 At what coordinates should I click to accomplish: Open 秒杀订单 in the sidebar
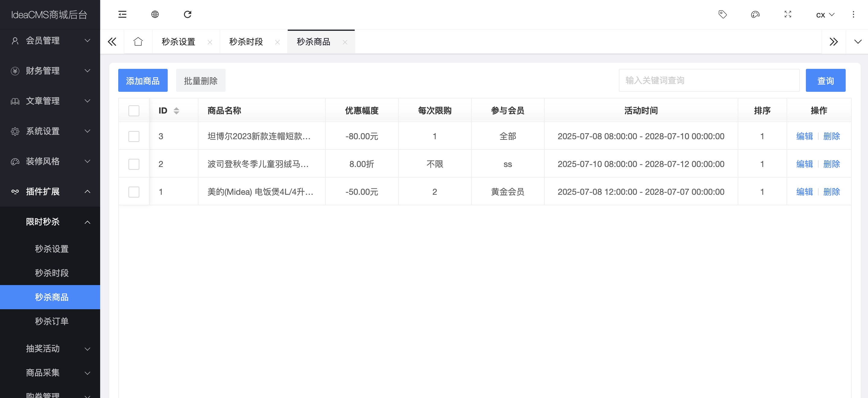point(52,321)
